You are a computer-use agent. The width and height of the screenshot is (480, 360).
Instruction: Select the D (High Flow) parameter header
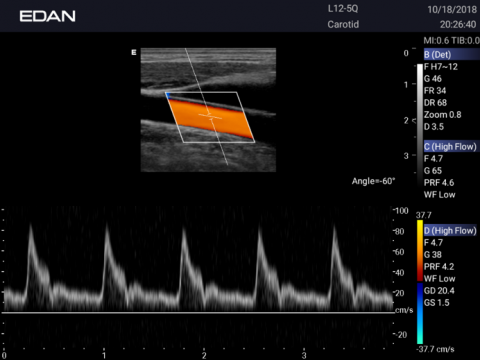click(x=451, y=230)
